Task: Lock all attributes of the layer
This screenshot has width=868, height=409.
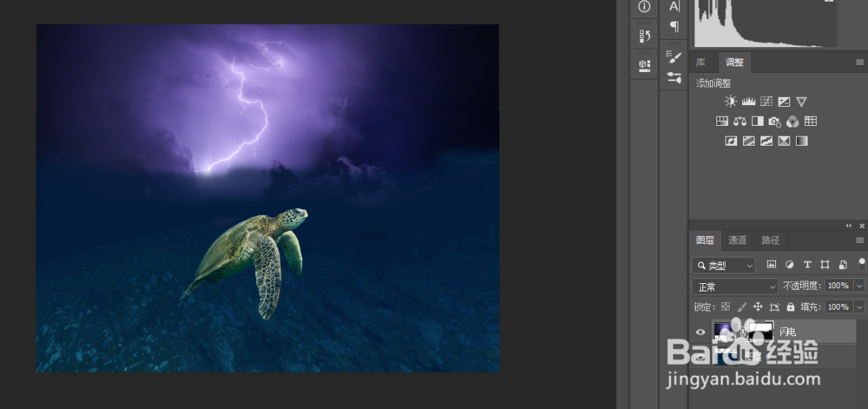Action: [x=791, y=307]
